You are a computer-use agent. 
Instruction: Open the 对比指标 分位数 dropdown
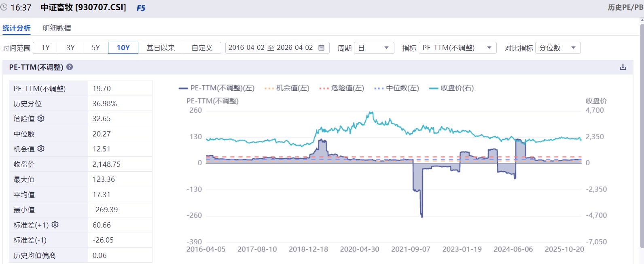tap(557, 48)
